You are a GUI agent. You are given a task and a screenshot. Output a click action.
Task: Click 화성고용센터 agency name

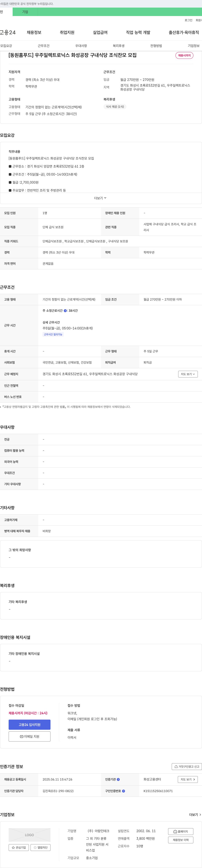152,779
